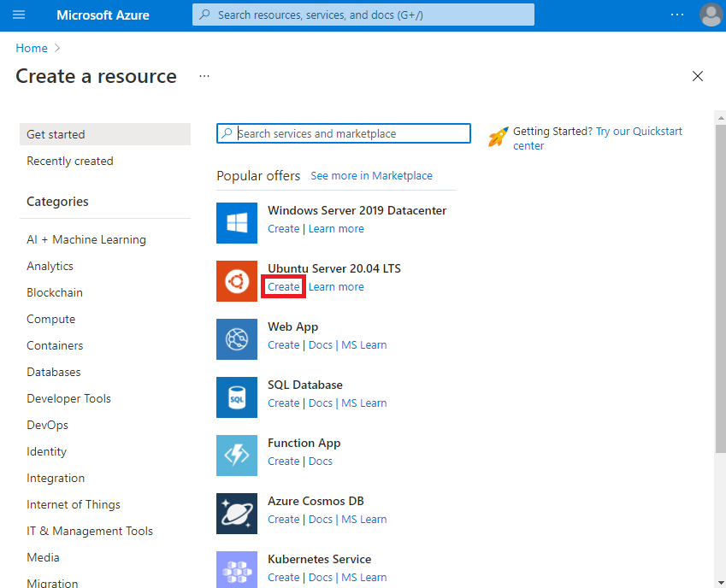Click the magnifier in marketplace search box
The width and height of the screenshot is (726, 588).
(x=227, y=133)
